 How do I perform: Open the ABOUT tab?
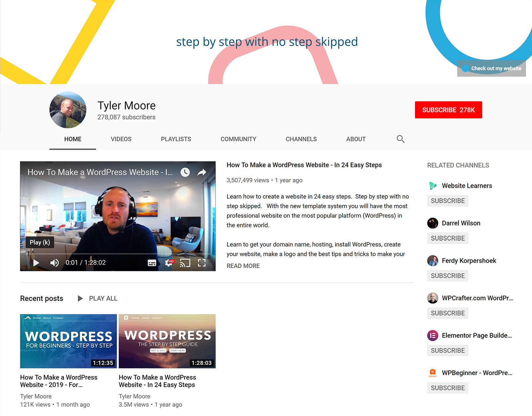click(x=356, y=139)
